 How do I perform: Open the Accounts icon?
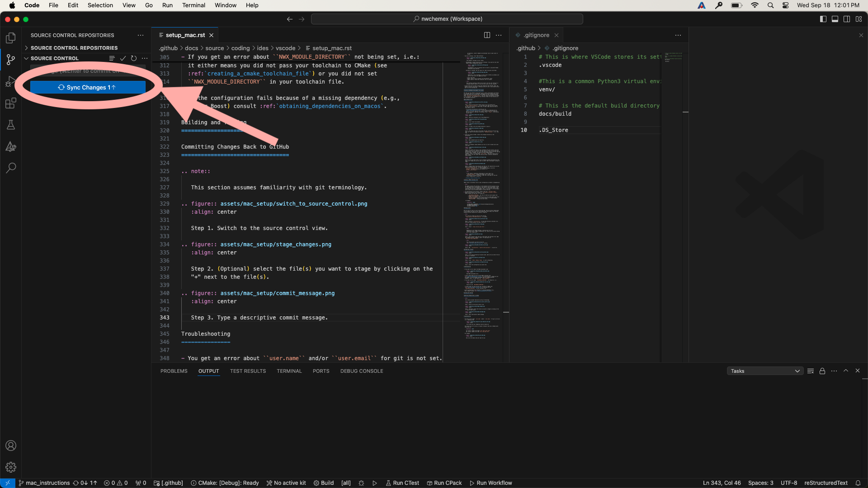coord(11,446)
